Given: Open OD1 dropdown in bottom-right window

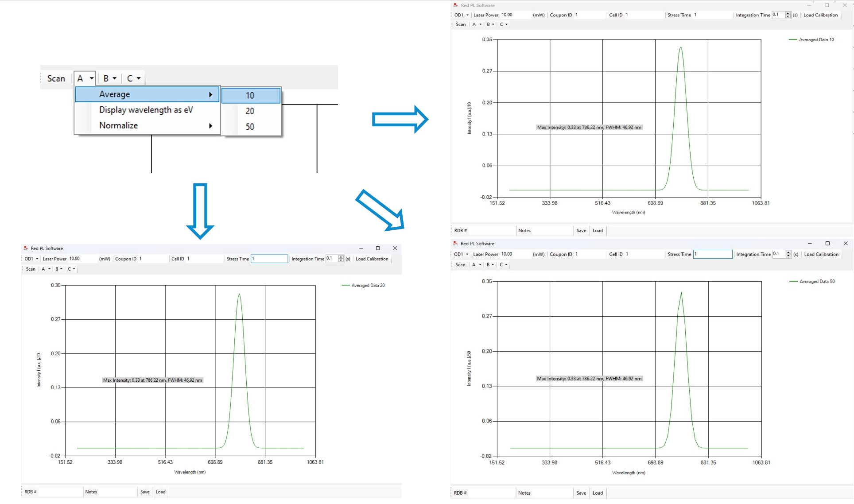Looking at the screenshot, I should click(x=462, y=254).
